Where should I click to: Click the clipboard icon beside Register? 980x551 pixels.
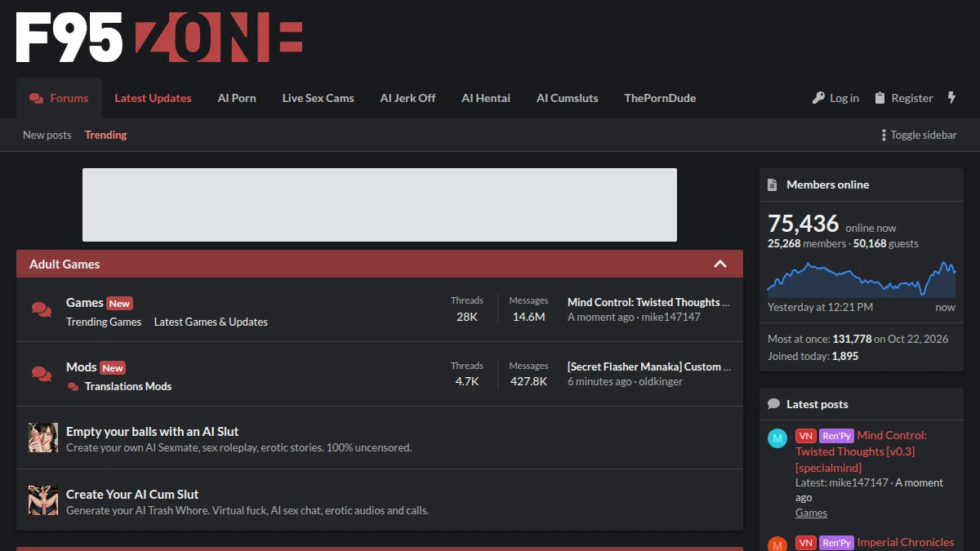(880, 98)
